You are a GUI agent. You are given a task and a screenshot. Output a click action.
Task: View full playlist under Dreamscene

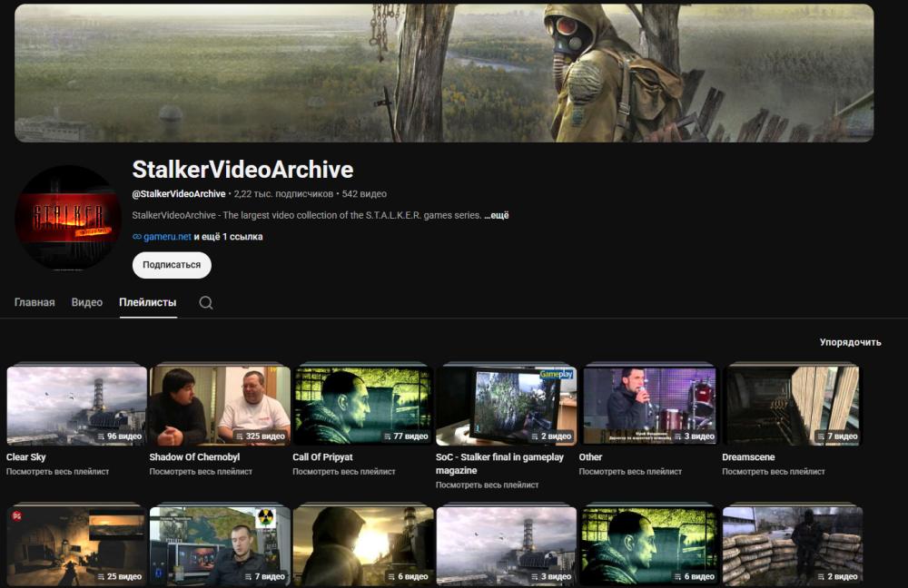773,472
